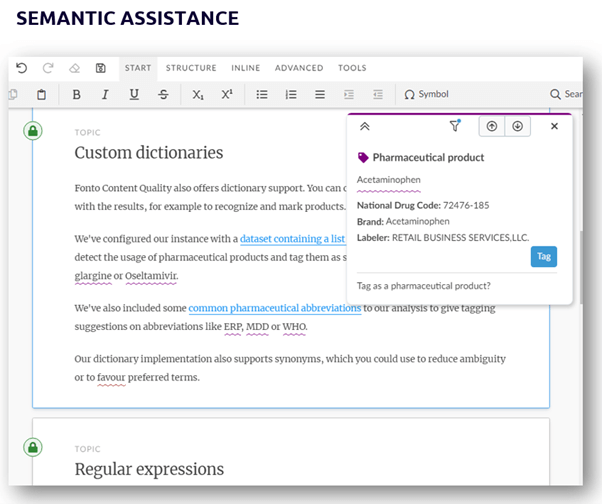This screenshot has width=602, height=504.
Task: Click the underlined Acetaminophen term in popup
Action: [x=389, y=180]
